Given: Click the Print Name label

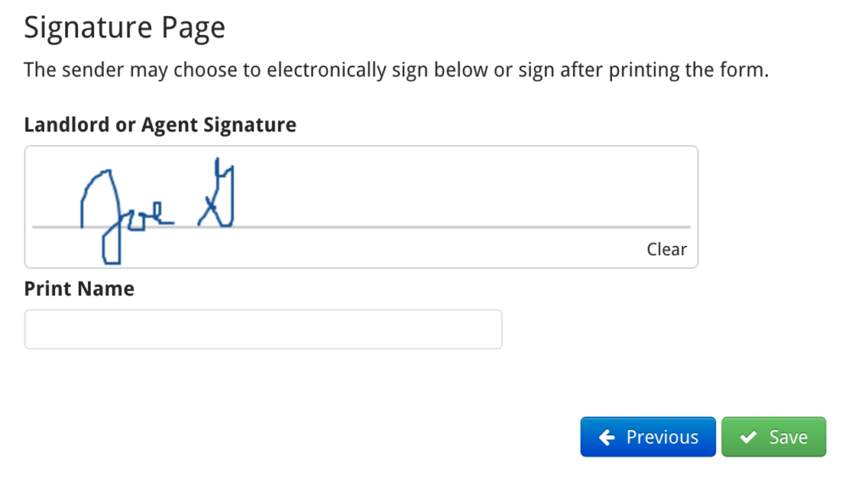Looking at the screenshot, I should (78, 288).
